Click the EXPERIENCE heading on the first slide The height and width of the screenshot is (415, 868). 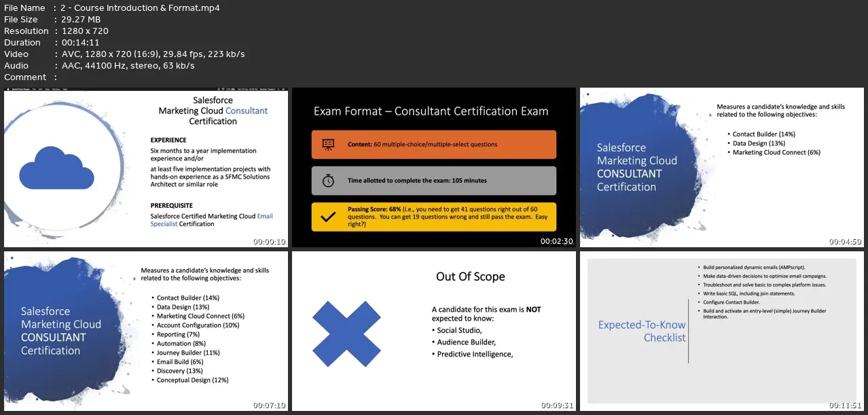pos(168,140)
